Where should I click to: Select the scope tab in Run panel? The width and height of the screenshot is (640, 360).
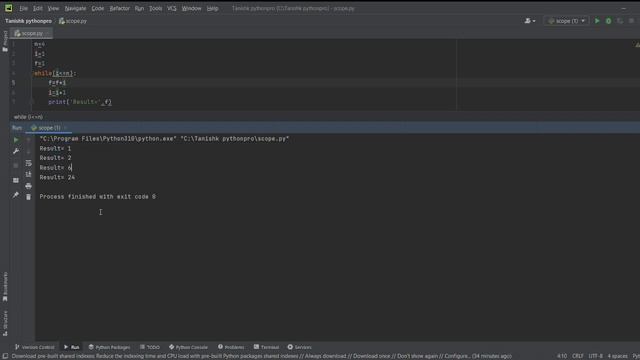tap(49, 128)
